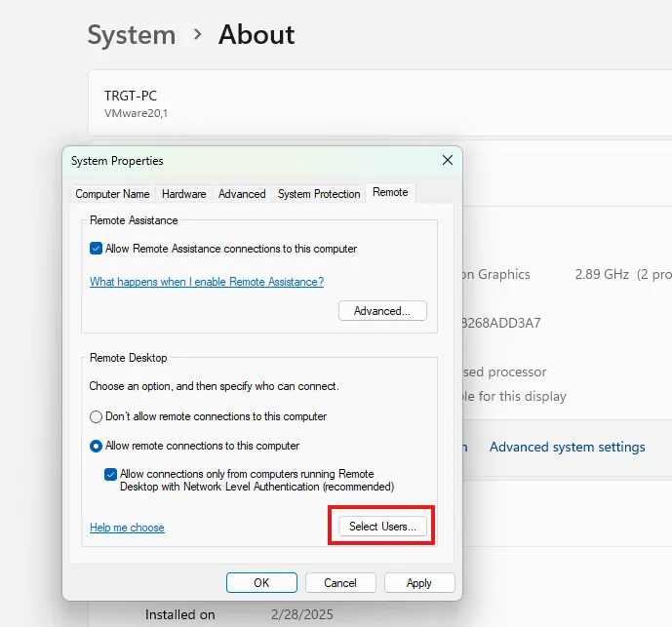Close the System Properties dialog

pyautogui.click(x=447, y=160)
